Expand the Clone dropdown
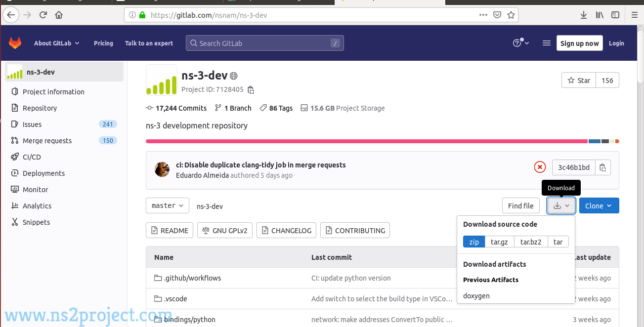Image resolution: width=644 pixels, height=327 pixels. click(x=599, y=206)
